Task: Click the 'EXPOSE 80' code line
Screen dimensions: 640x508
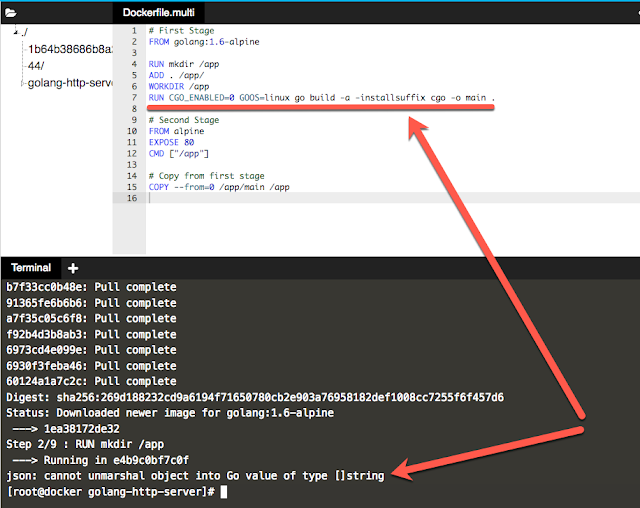Action: click(x=171, y=142)
